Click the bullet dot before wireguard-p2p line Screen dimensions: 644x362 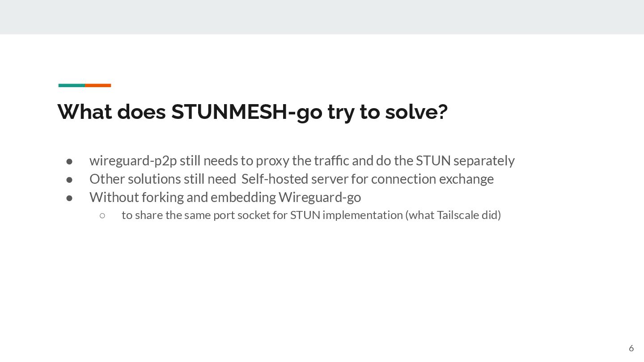pyautogui.click(x=69, y=161)
